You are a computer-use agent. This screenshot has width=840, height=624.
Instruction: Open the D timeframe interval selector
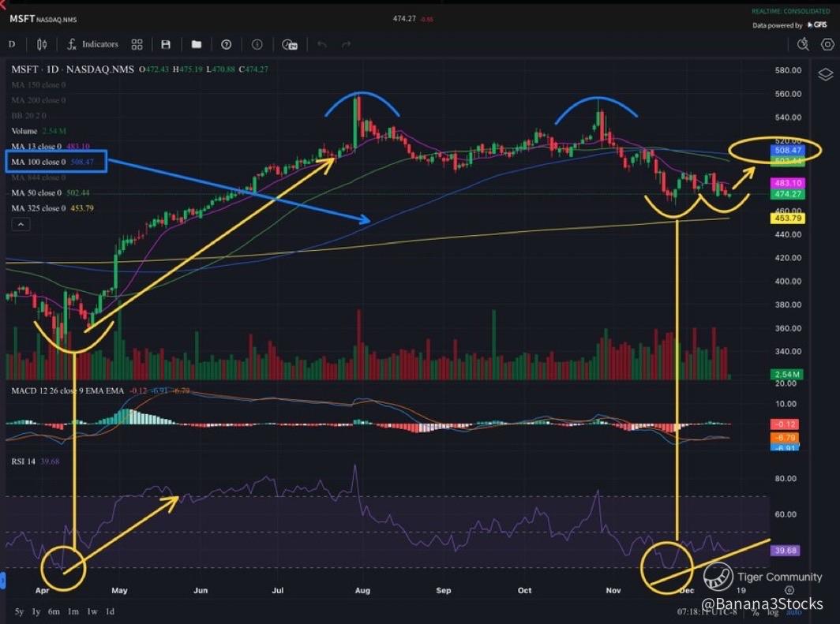point(12,44)
